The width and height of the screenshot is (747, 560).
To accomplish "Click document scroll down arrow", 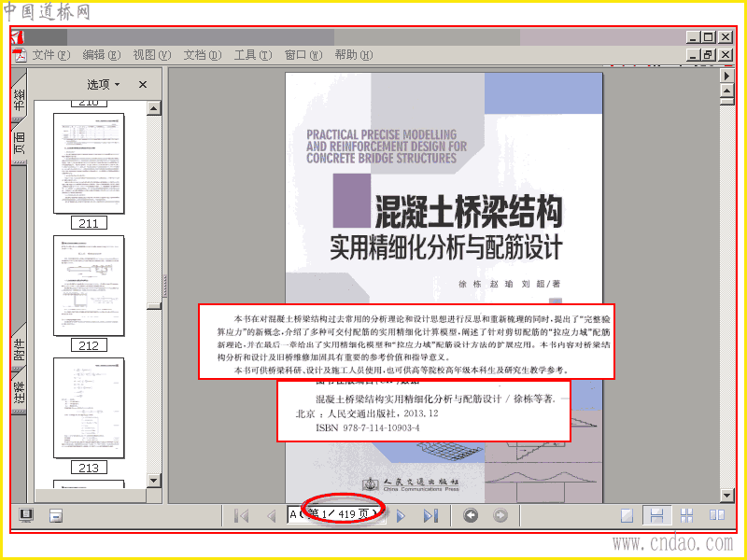I will tap(727, 496).
